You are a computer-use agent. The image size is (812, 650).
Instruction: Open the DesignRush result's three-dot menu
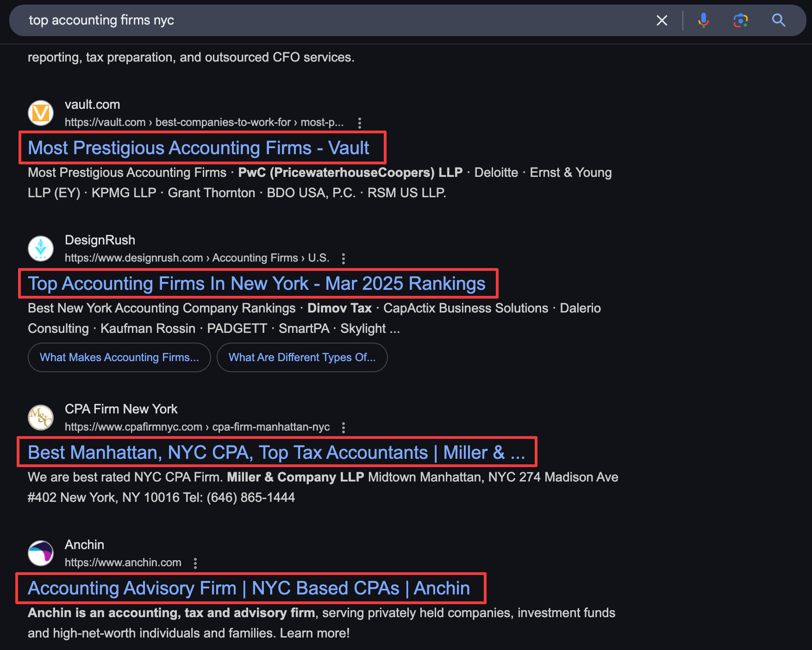(x=344, y=258)
